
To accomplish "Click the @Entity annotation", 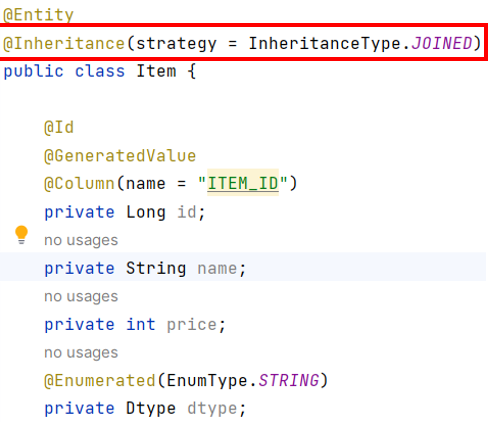I will [x=38, y=15].
